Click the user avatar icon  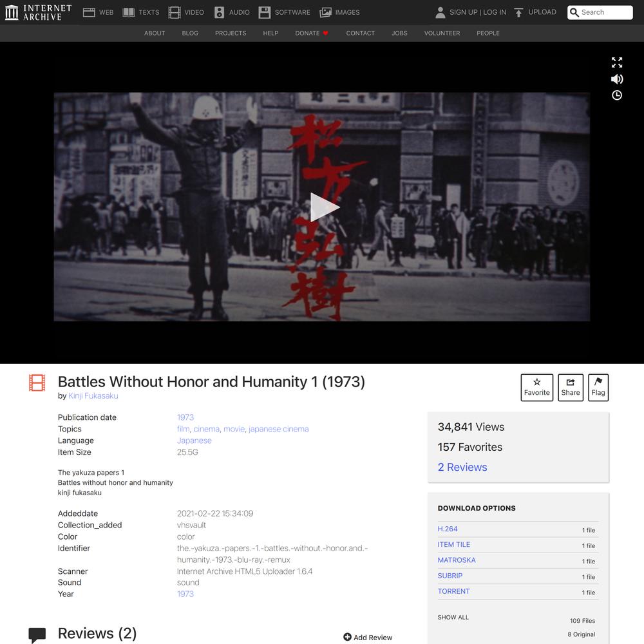click(440, 12)
